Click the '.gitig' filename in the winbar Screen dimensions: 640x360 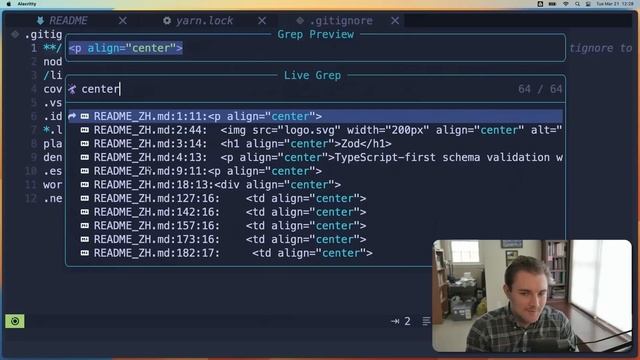coord(43,35)
